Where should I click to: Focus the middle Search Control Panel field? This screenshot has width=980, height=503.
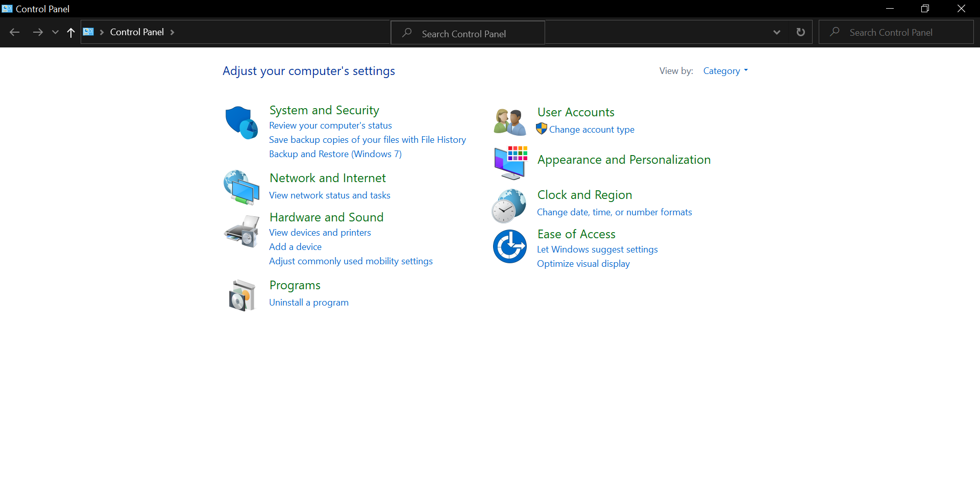point(468,33)
